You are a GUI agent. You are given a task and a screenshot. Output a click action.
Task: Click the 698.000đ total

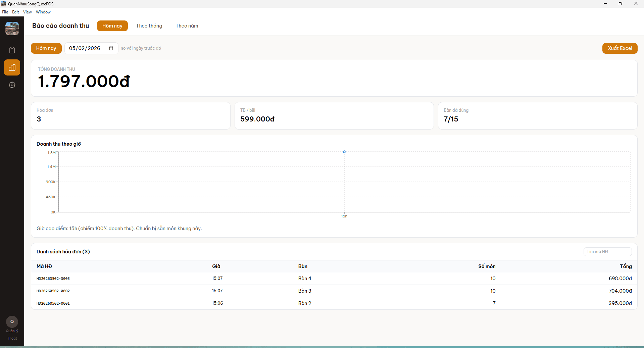click(x=620, y=279)
